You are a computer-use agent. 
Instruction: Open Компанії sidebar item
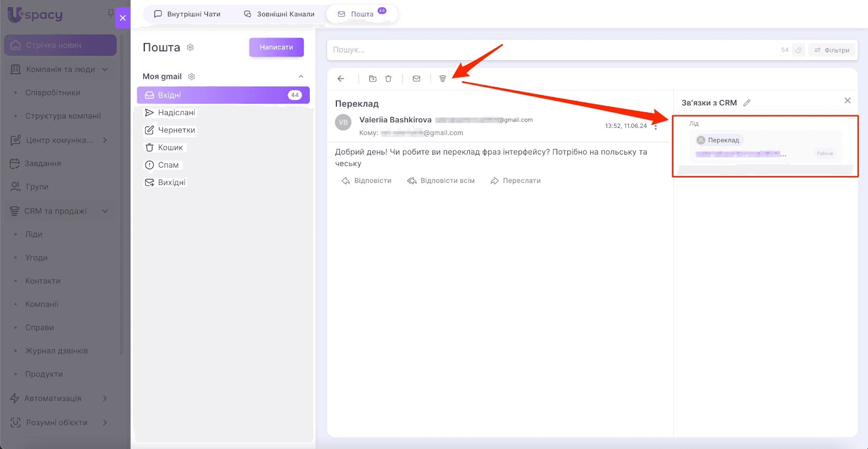coord(42,304)
